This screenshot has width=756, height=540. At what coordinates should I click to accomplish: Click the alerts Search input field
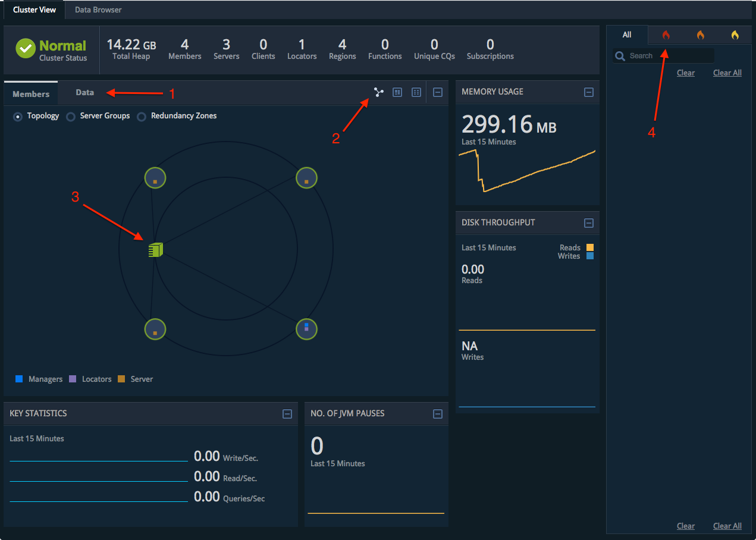(x=669, y=56)
